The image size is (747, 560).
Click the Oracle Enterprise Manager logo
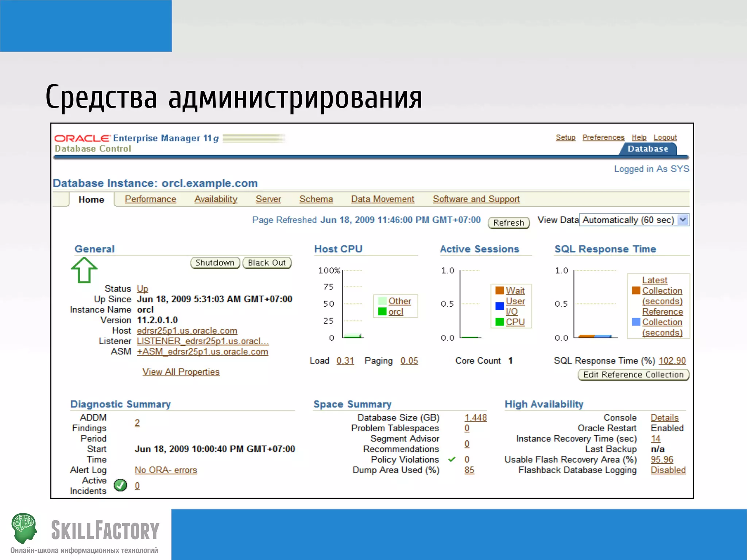tap(136, 138)
